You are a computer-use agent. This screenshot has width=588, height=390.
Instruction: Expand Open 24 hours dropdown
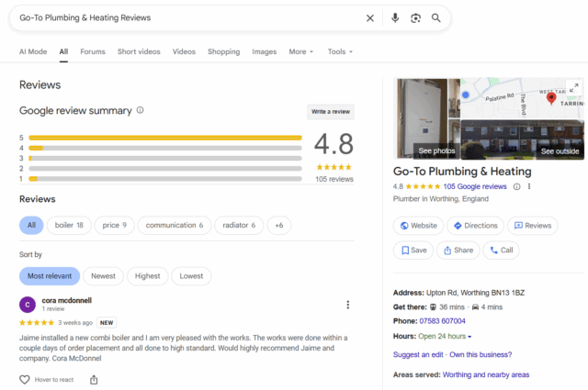tap(445, 337)
